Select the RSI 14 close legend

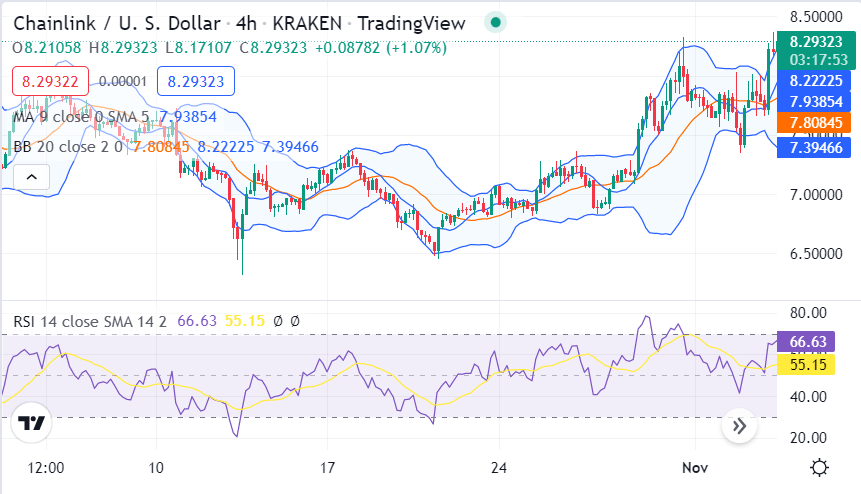tap(90, 321)
